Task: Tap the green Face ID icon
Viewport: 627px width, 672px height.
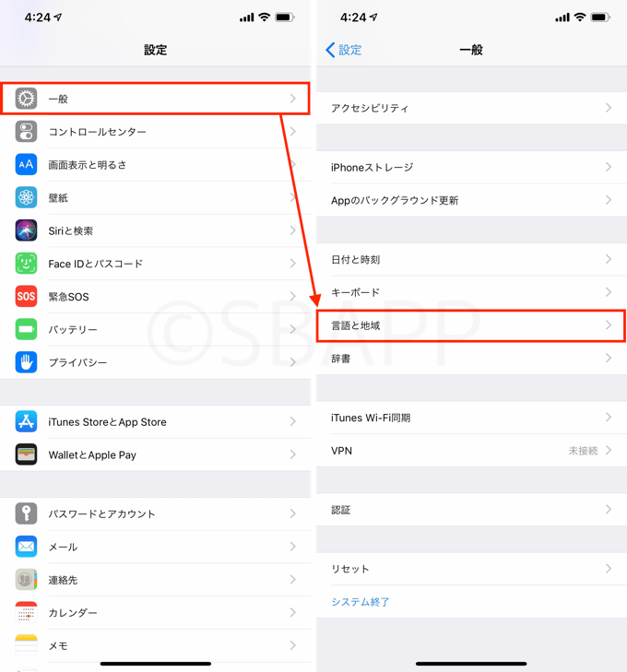Action: tap(26, 264)
